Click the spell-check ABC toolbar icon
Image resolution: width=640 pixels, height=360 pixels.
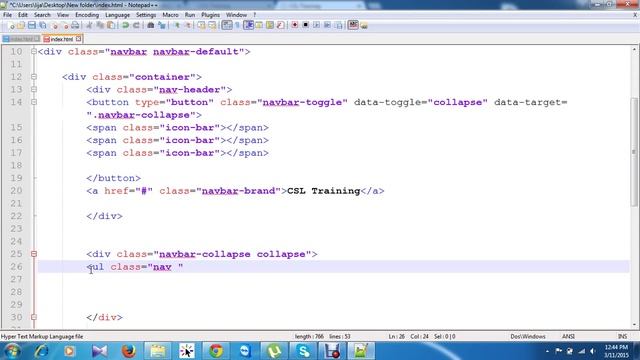[x=353, y=25]
